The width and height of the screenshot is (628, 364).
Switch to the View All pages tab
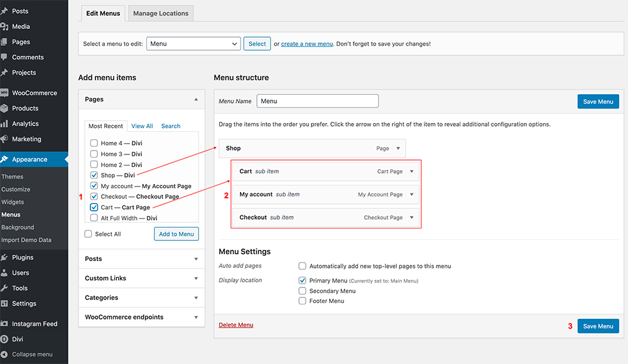click(x=142, y=126)
